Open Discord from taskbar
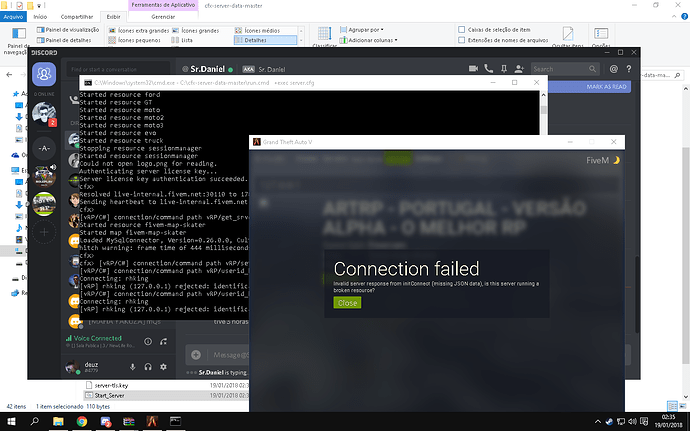This screenshot has height=431, width=690. tap(106, 421)
